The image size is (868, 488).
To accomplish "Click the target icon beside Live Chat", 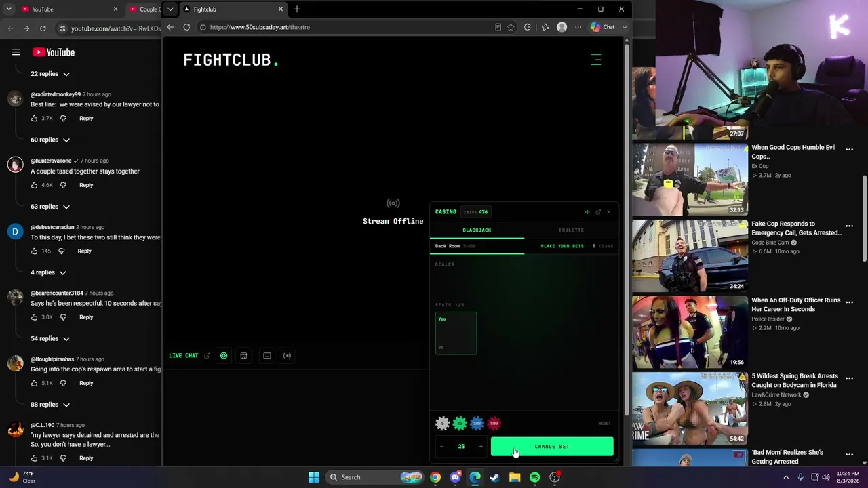I will pyautogui.click(x=224, y=356).
